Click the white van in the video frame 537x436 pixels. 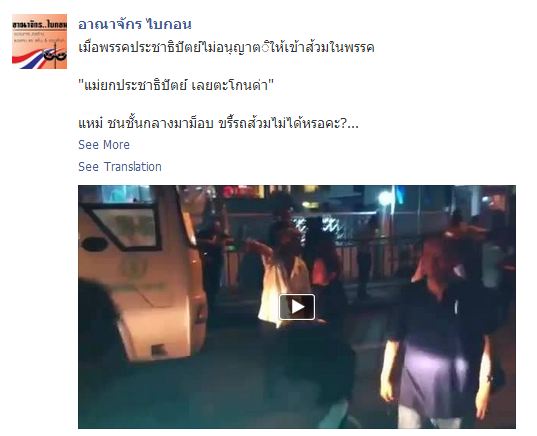click(142, 274)
